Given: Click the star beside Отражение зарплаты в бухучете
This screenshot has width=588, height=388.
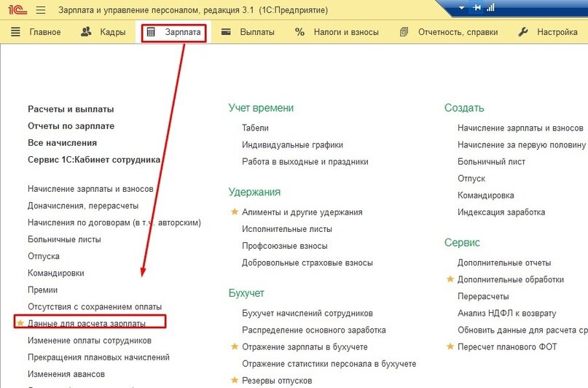Looking at the screenshot, I should [235, 346].
